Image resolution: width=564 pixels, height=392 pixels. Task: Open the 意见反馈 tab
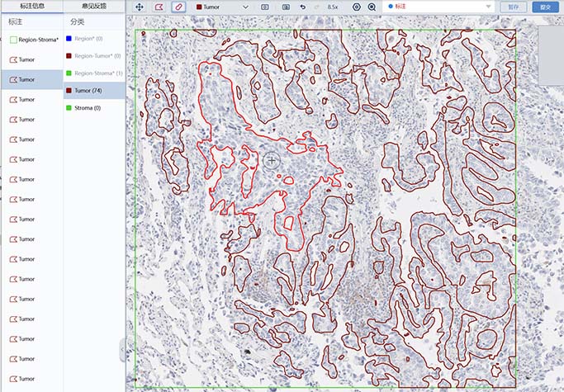(x=94, y=6)
